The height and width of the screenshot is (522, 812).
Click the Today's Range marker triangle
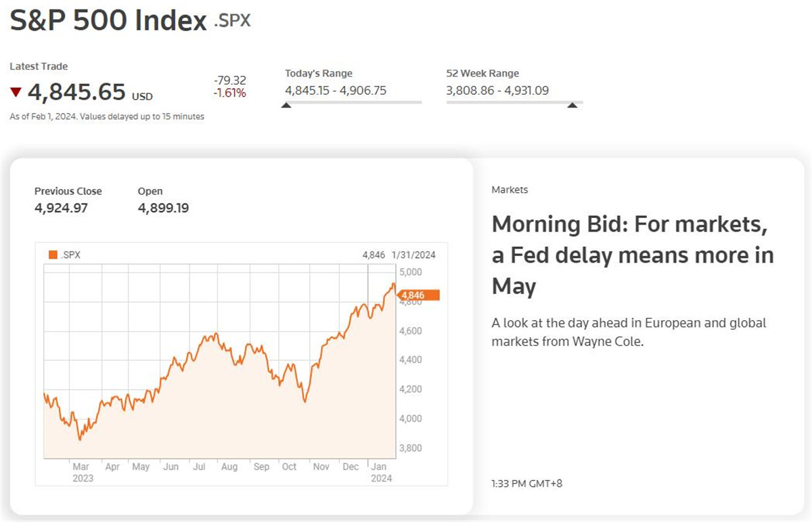[x=286, y=105]
